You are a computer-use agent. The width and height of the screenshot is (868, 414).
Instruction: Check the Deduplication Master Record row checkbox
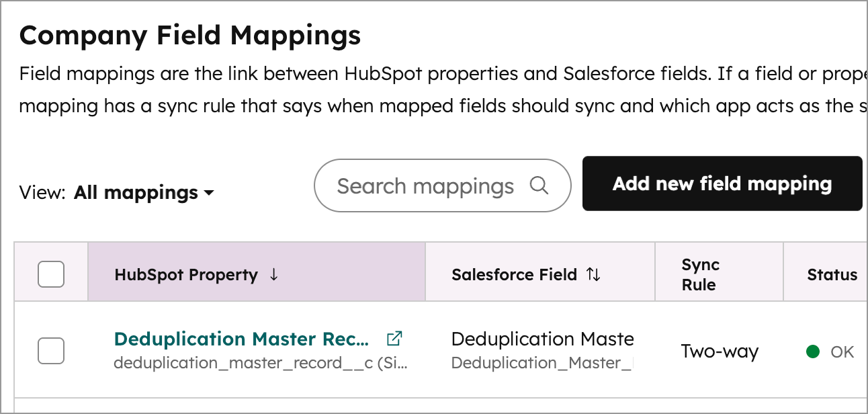(50, 350)
